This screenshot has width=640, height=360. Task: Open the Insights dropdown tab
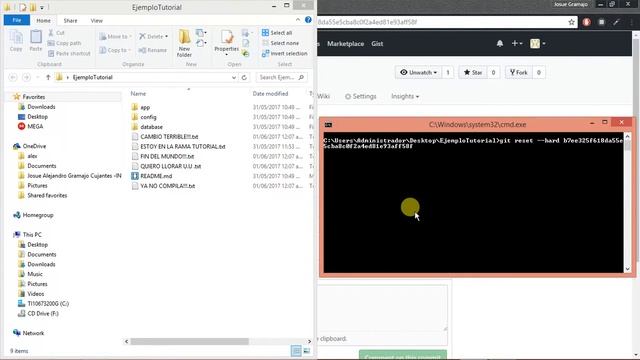tap(405, 96)
